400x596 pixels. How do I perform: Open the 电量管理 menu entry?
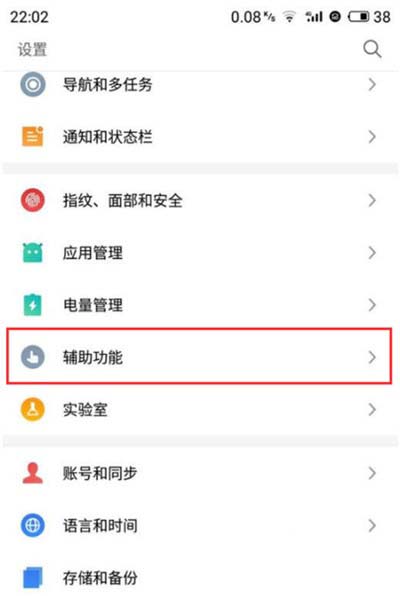[200, 305]
